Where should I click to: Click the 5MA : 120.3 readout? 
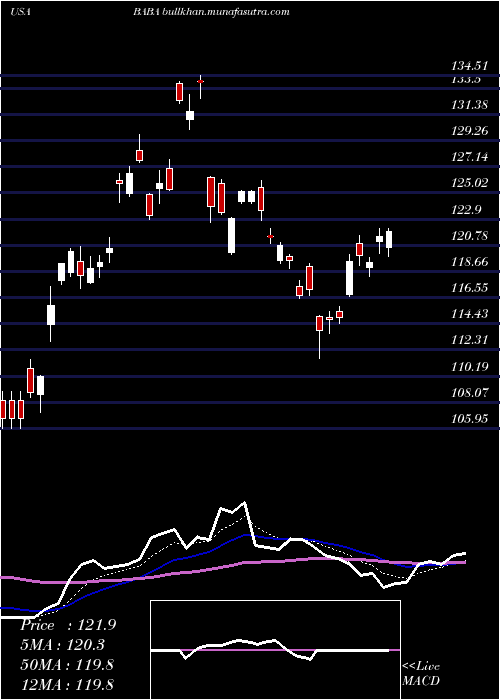tap(65, 645)
